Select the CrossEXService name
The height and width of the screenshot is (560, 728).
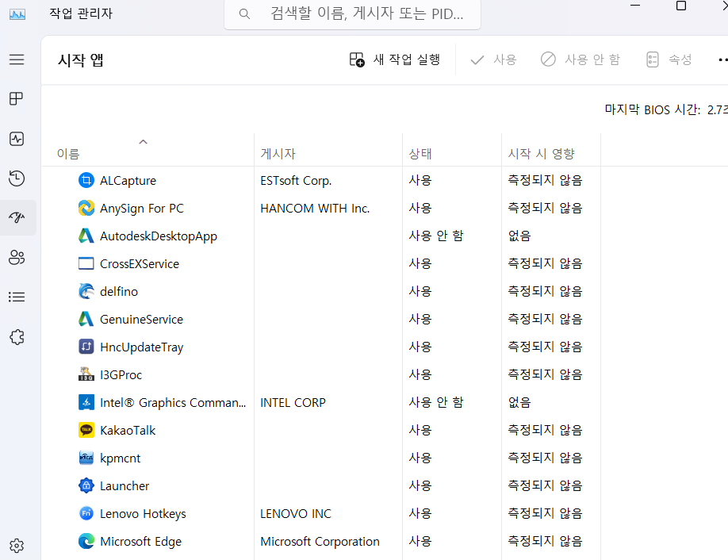140,264
